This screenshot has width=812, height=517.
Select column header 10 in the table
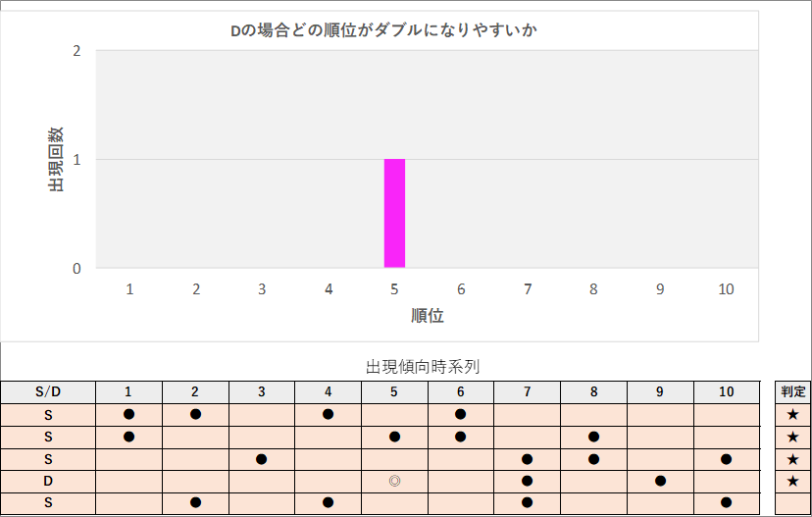click(x=727, y=392)
